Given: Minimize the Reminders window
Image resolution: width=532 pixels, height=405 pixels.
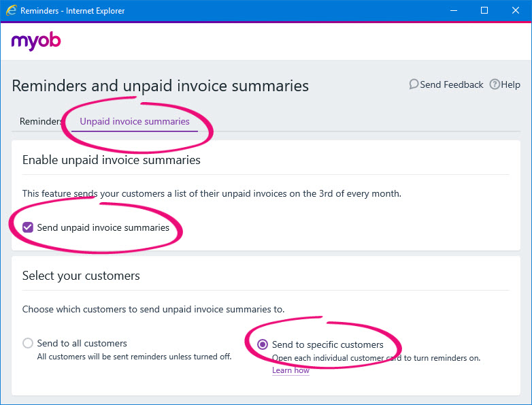Looking at the screenshot, I should [452, 11].
